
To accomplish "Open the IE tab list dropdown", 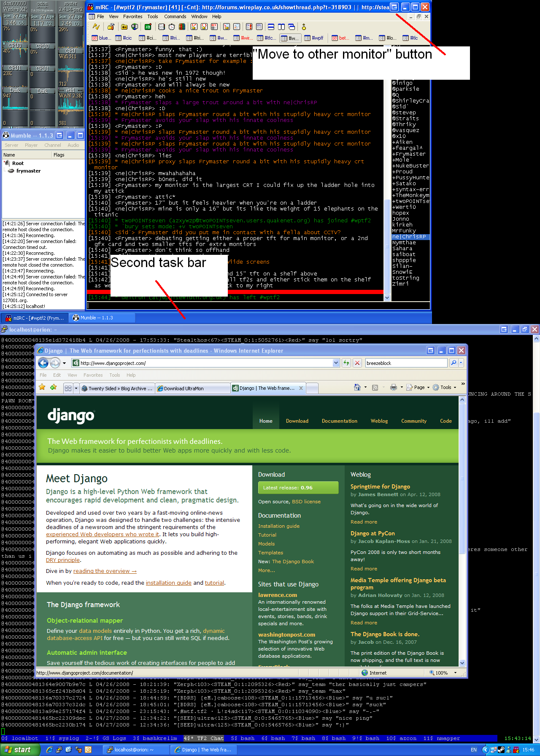I will 76,388.
